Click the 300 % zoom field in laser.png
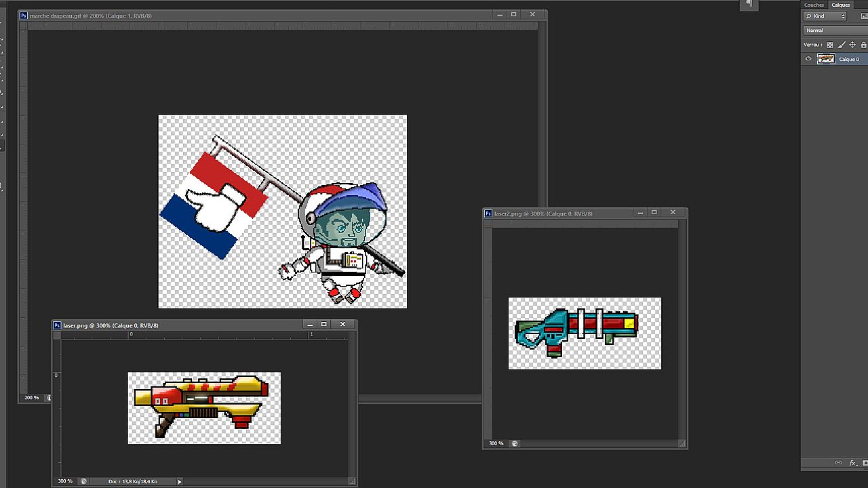The height and width of the screenshot is (488, 868). 65,481
